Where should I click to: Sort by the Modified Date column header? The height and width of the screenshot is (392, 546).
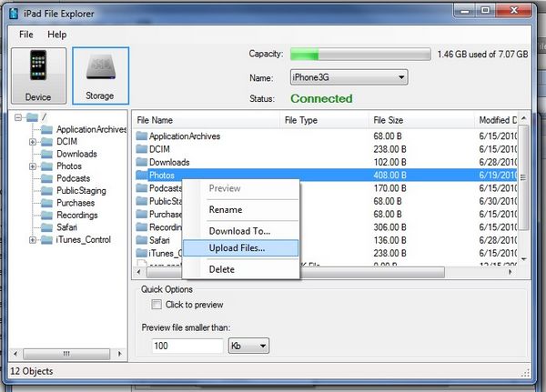click(x=496, y=120)
